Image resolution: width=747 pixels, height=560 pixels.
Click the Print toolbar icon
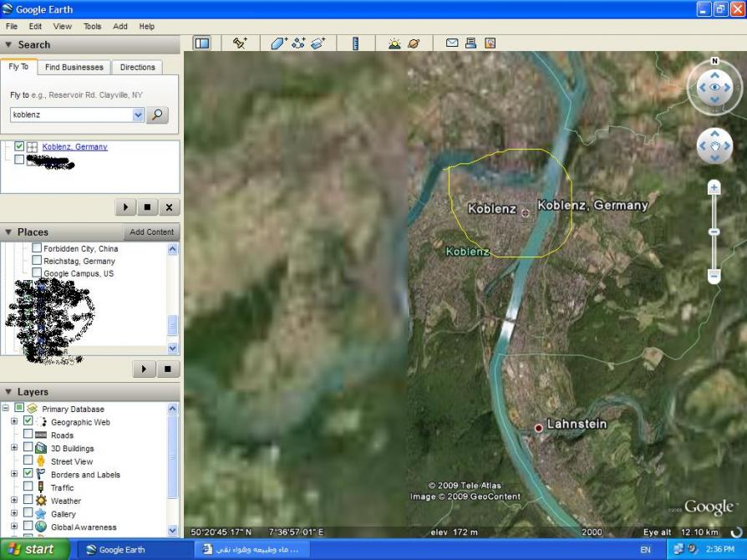coord(470,43)
